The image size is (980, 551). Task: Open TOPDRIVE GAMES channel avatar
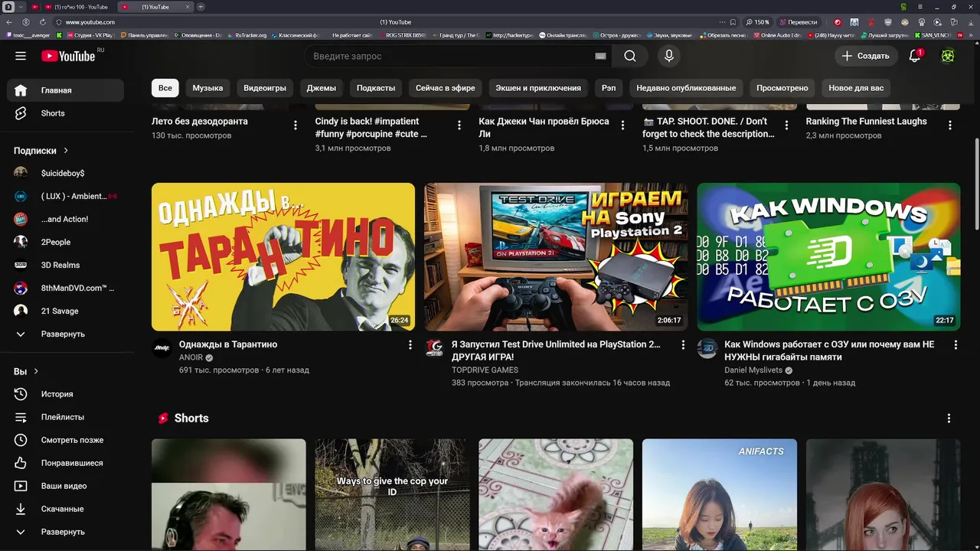click(x=434, y=348)
